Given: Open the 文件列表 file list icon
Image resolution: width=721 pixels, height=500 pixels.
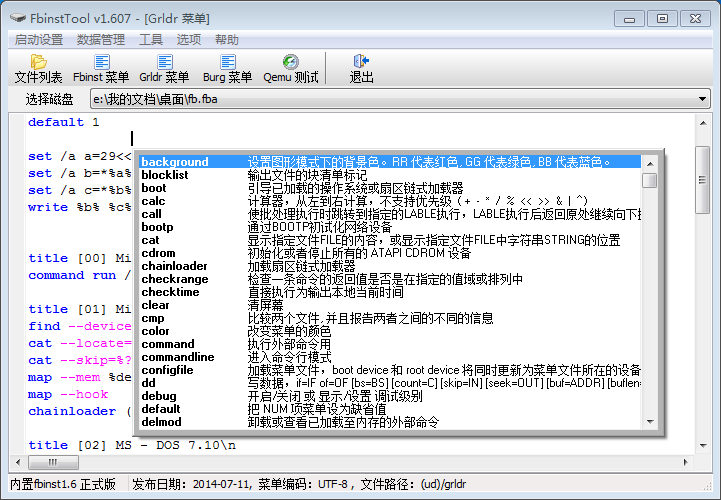Looking at the screenshot, I should (38, 69).
